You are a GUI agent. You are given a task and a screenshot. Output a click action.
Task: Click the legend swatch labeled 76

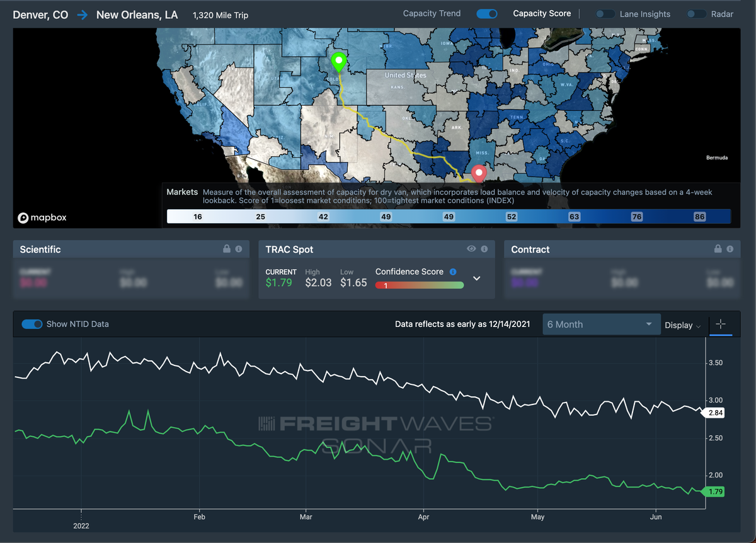click(637, 217)
